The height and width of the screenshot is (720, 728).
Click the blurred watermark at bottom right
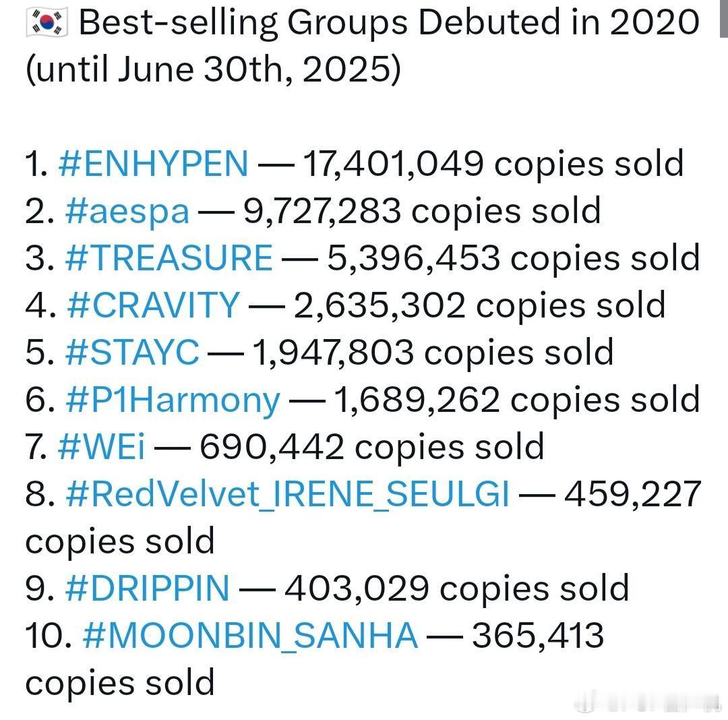click(x=648, y=702)
